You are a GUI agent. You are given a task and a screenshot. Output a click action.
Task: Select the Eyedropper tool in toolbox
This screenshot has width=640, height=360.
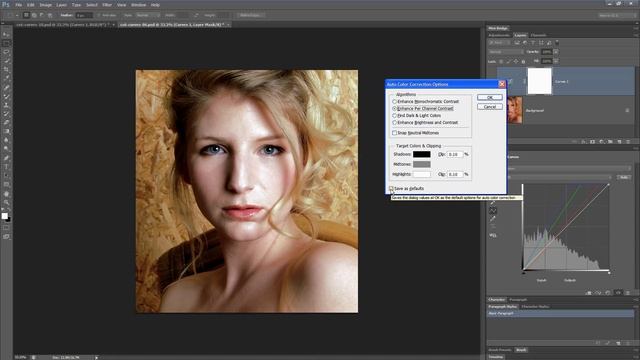[x=6, y=78]
